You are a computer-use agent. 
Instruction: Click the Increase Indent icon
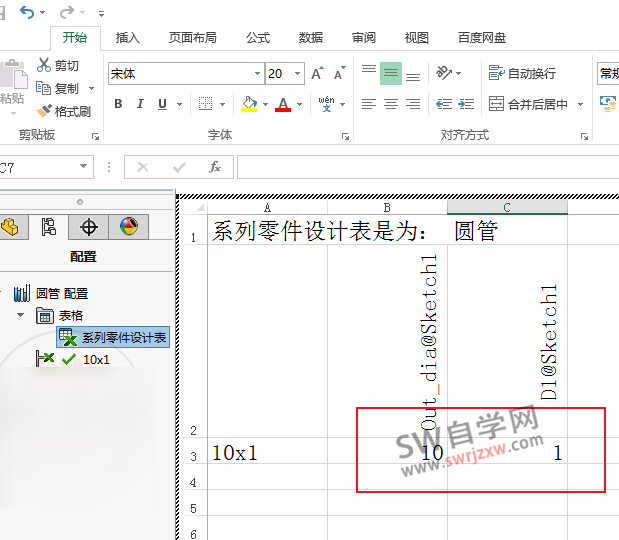[x=466, y=104]
